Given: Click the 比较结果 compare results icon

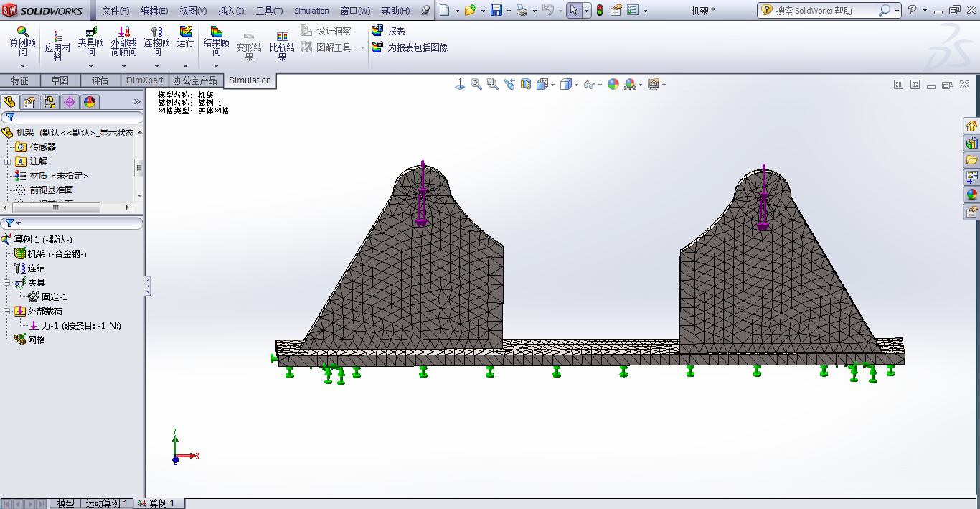Looking at the screenshot, I should pyautogui.click(x=282, y=45).
